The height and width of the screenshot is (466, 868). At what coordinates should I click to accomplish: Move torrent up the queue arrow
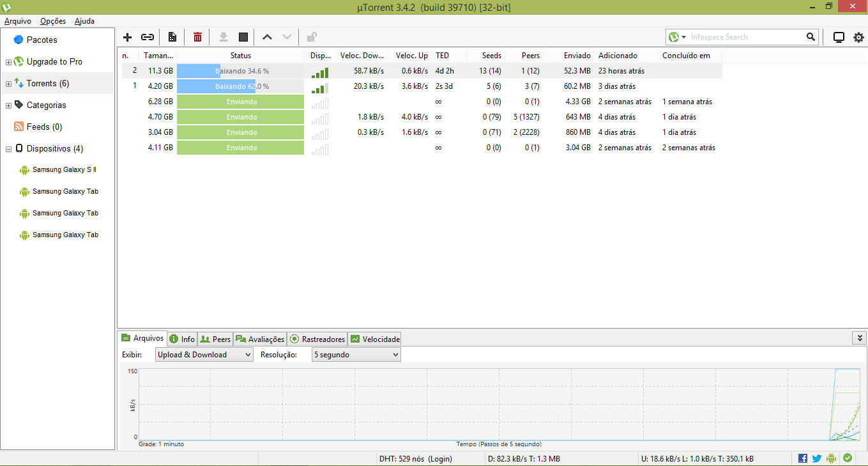tap(267, 37)
